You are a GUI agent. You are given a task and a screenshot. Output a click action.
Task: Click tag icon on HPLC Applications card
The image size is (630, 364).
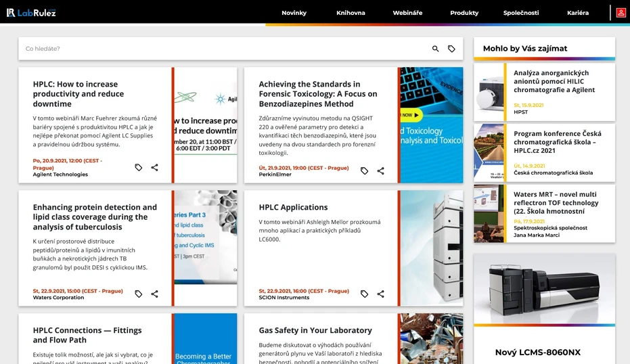(365, 294)
